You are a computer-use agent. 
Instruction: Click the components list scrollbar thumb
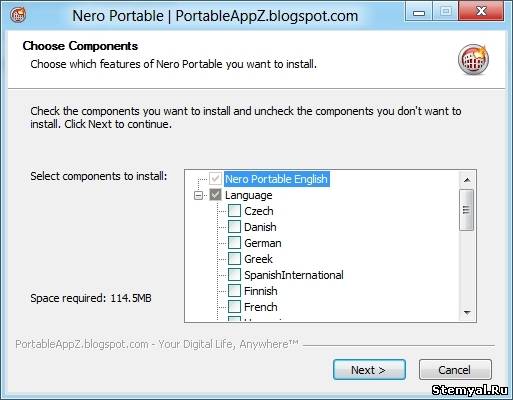tap(466, 210)
